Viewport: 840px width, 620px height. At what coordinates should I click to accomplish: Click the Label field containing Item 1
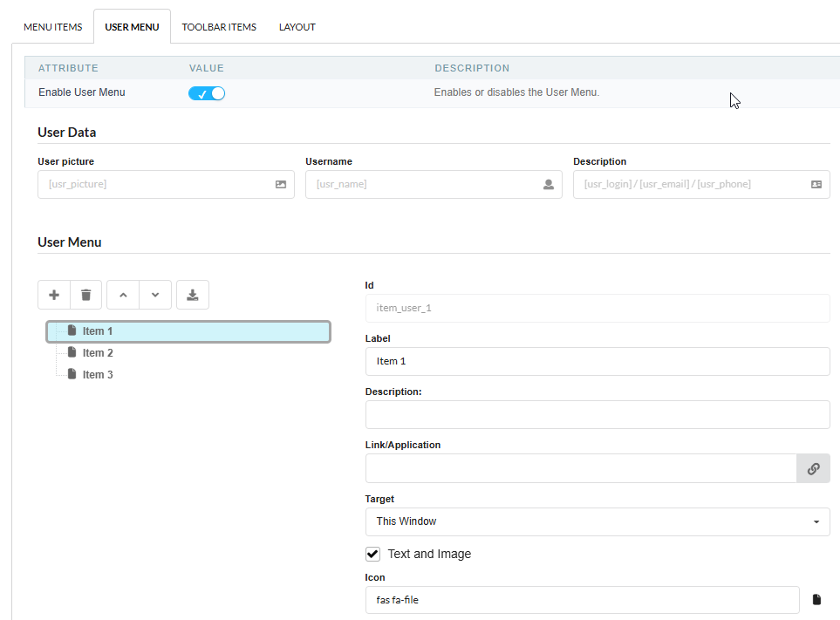(x=598, y=361)
